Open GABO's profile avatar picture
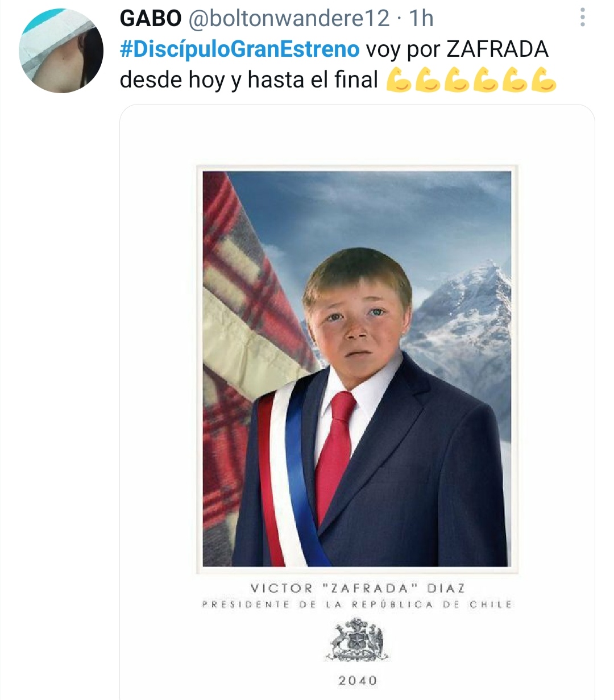Screen dimensions: 614x700 click(x=61, y=51)
